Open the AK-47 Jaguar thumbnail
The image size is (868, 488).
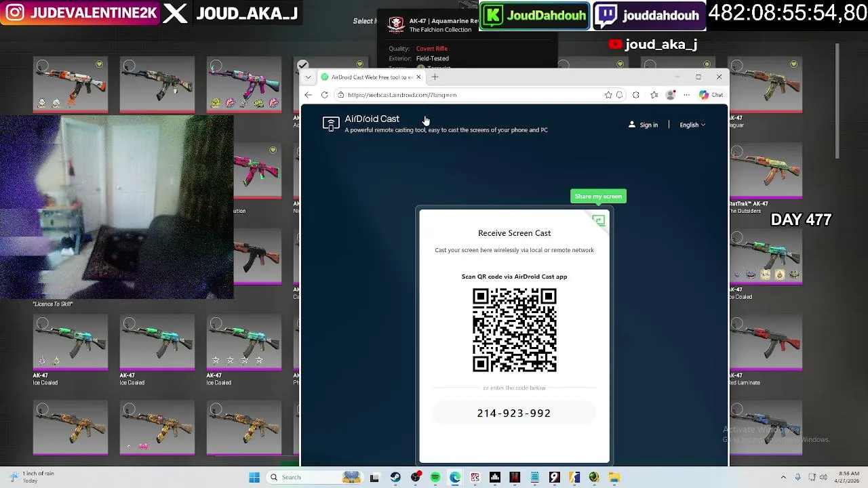pyautogui.click(x=766, y=85)
